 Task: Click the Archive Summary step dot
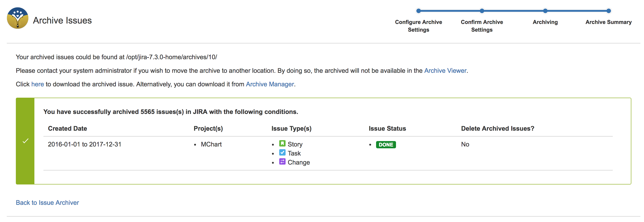[x=608, y=11]
